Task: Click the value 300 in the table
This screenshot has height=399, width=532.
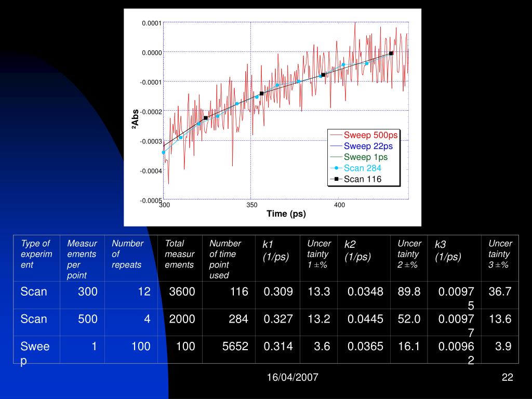Action: (87, 291)
